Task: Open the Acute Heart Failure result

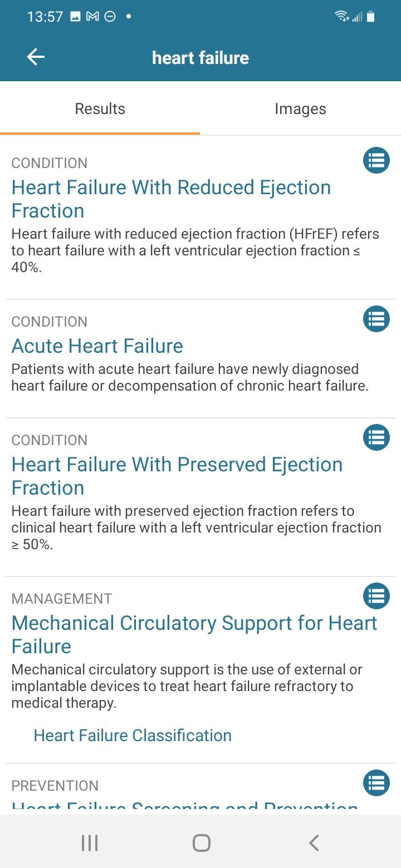Action: point(97,346)
